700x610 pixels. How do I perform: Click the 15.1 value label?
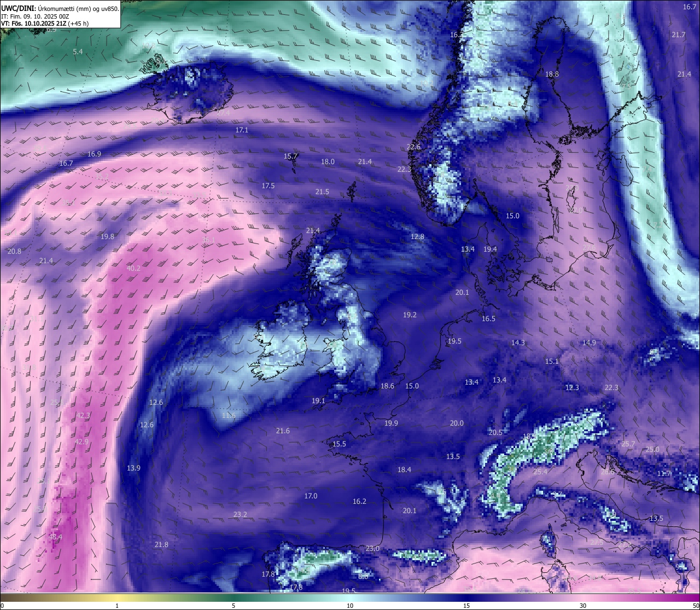552,361
